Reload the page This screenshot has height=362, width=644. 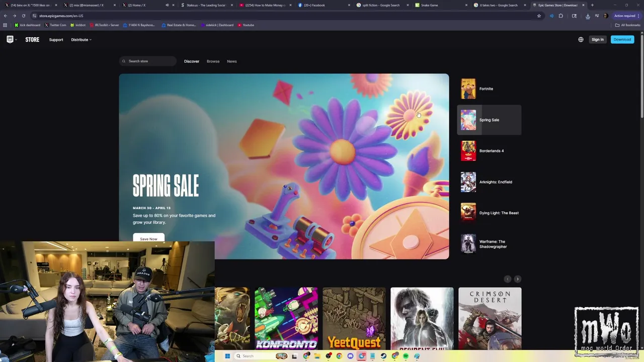pos(23,16)
